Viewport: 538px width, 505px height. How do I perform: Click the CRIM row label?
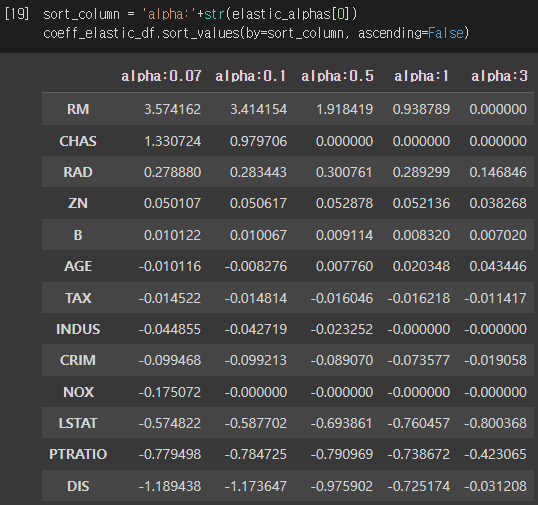click(x=78, y=360)
